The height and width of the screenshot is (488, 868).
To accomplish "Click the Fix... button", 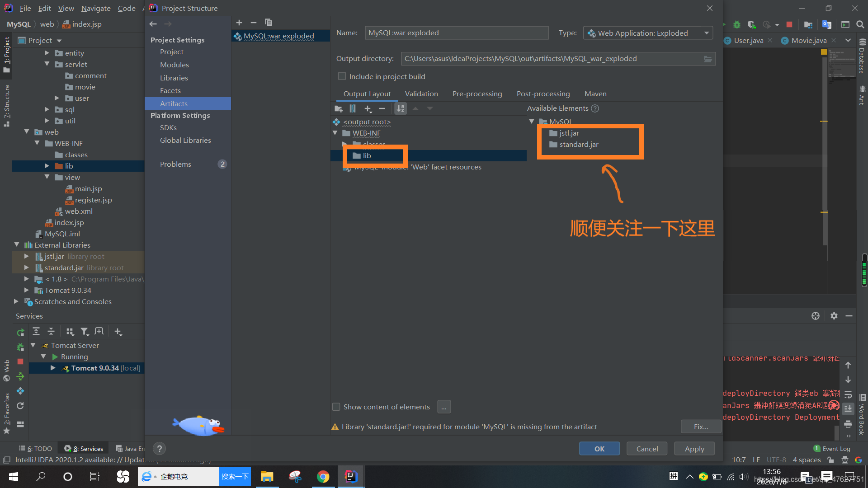I will click(701, 427).
